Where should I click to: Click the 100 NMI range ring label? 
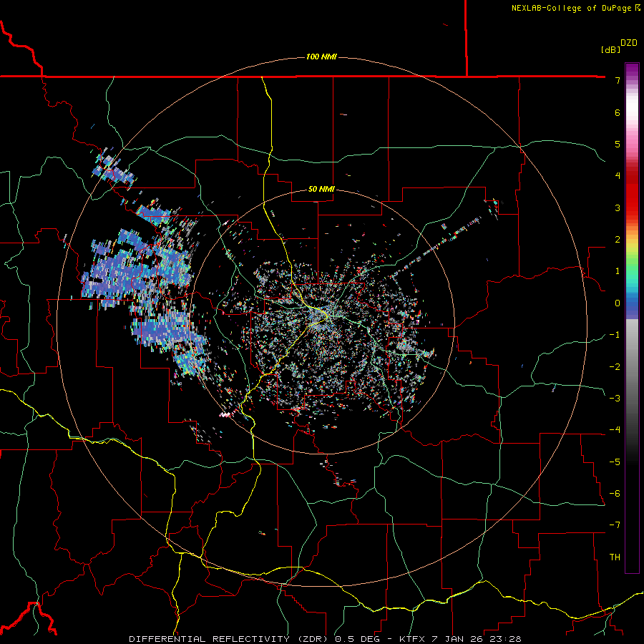pos(321,57)
